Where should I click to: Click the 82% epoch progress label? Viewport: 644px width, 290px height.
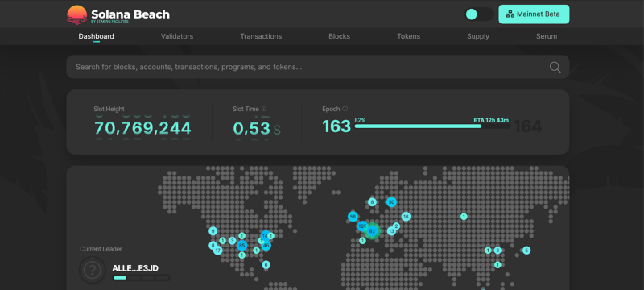360,120
